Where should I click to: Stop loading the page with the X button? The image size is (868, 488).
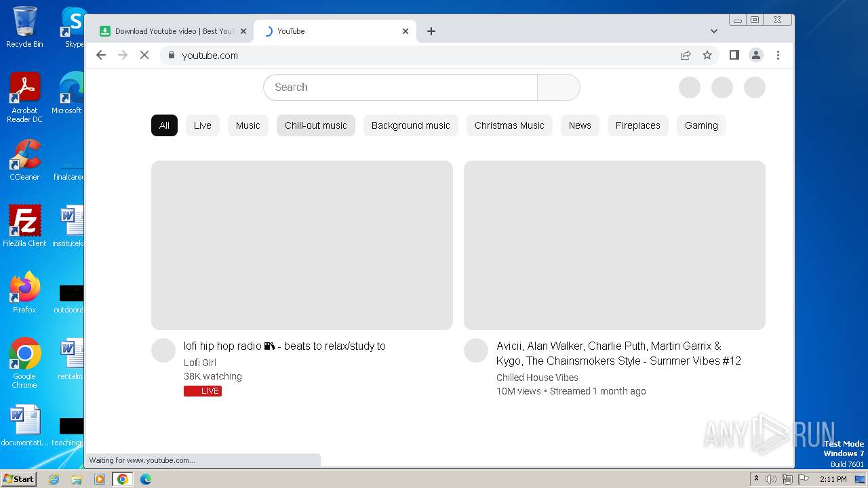click(144, 55)
